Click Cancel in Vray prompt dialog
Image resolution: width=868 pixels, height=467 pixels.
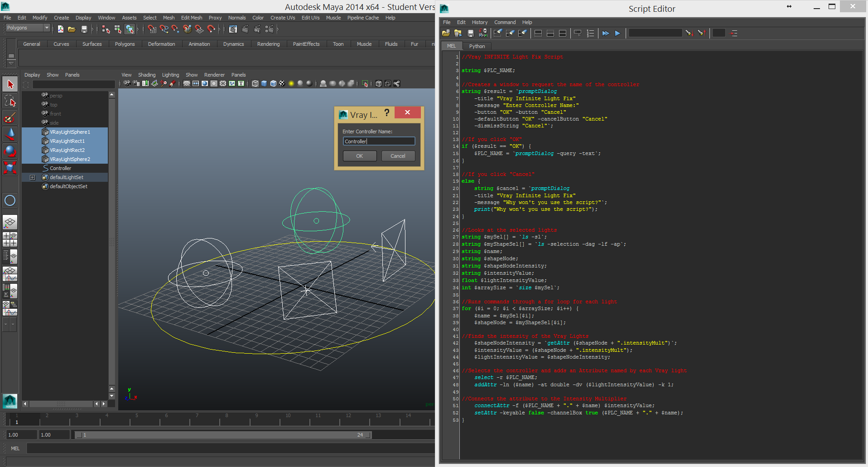(398, 156)
